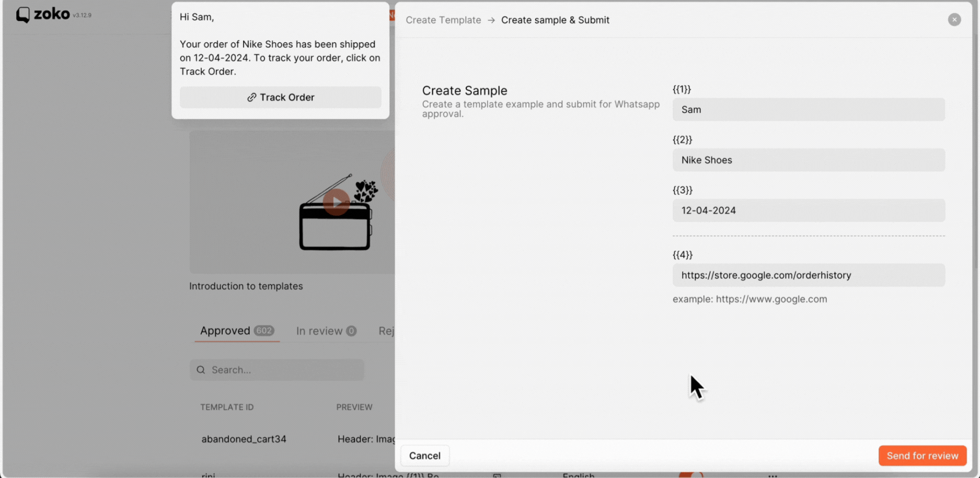Edit the {{2}} field containing Nike Shoes

(x=809, y=160)
